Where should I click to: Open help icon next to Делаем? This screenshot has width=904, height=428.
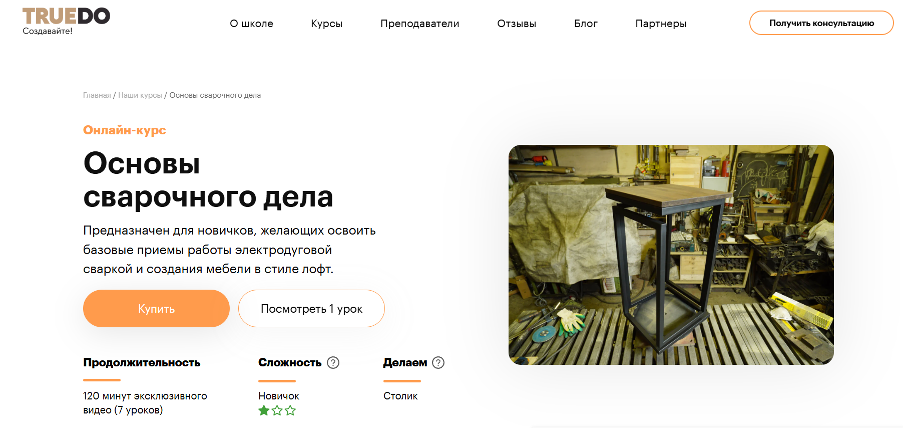click(438, 363)
